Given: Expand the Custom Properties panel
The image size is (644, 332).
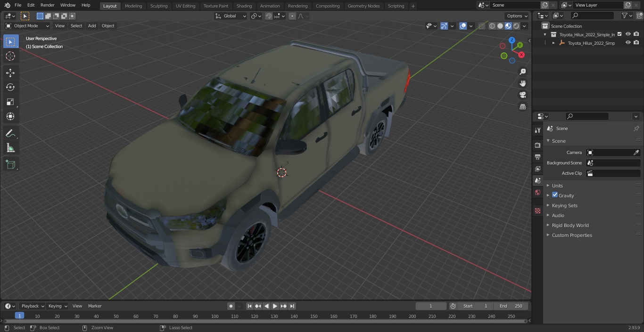Looking at the screenshot, I should pyautogui.click(x=572, y=235).
